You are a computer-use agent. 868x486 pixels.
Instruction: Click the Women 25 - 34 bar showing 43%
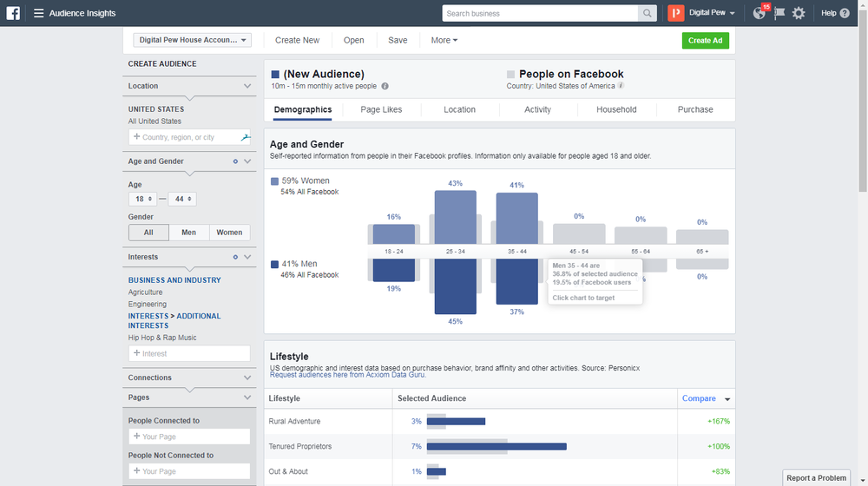[x=455, y=217]
